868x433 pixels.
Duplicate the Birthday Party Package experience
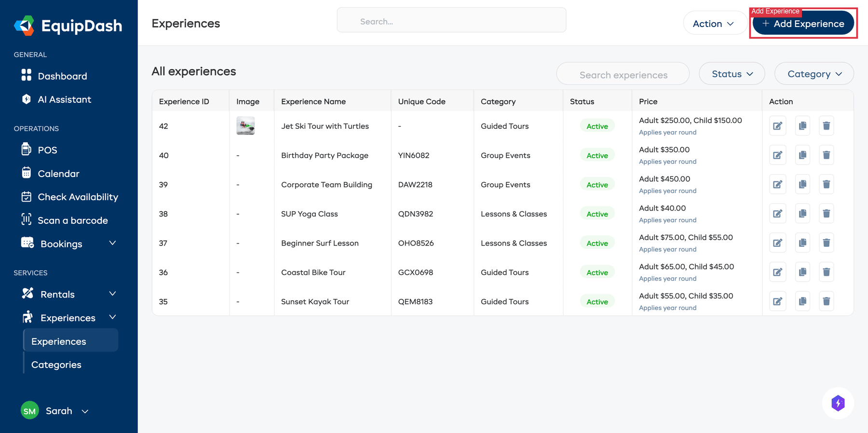802,155
